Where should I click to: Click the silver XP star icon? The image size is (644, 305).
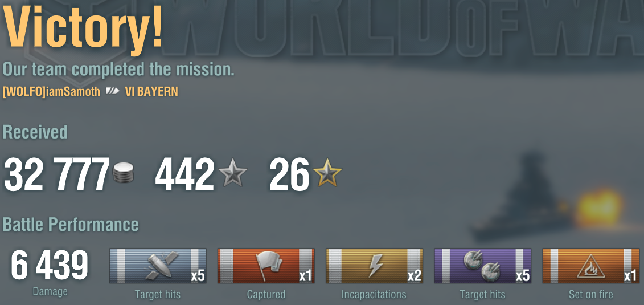point(232,172)
